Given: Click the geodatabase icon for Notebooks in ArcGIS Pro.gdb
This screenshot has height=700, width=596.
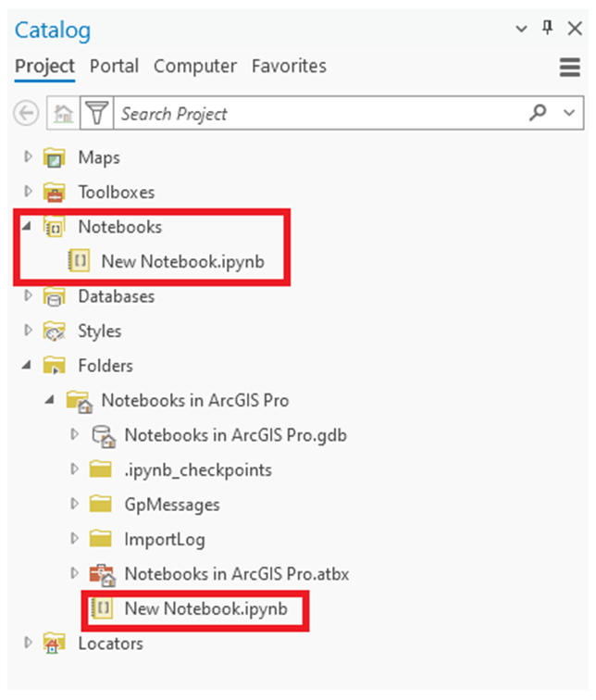Looking at the screenshot, I should coord(103,436).
